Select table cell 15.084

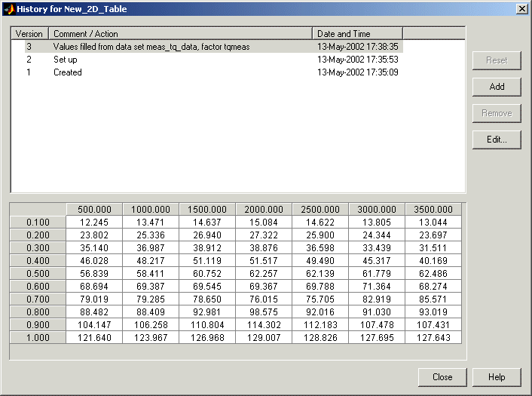(x=264, y=222)
